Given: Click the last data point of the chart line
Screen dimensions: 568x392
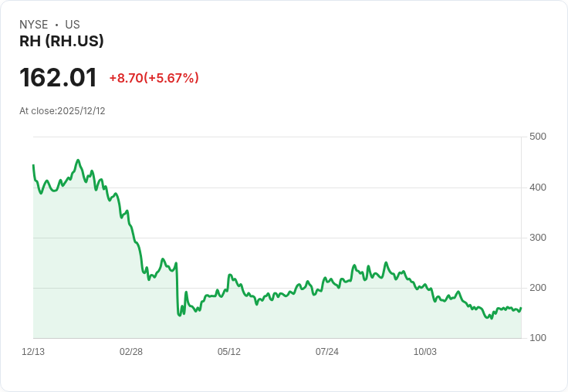Looking at the screenshot, I should (521, 308).
